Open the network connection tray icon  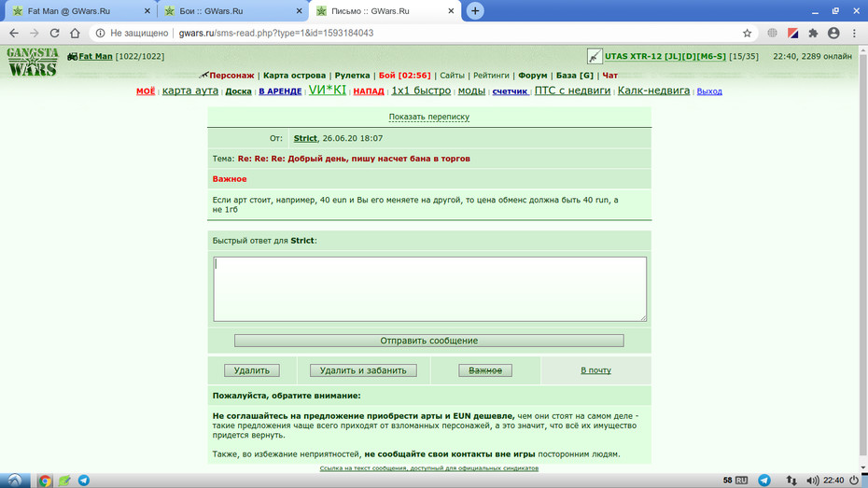click(791, 481)
